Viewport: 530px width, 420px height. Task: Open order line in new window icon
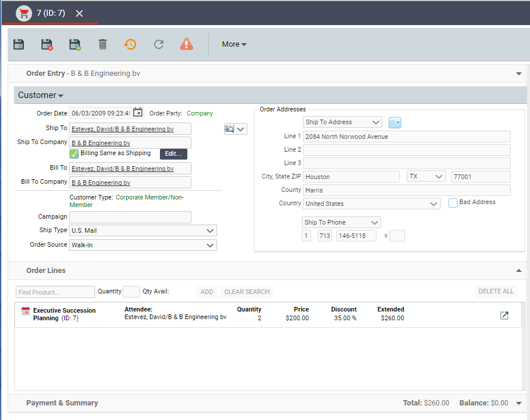click(x=504, y=316)
